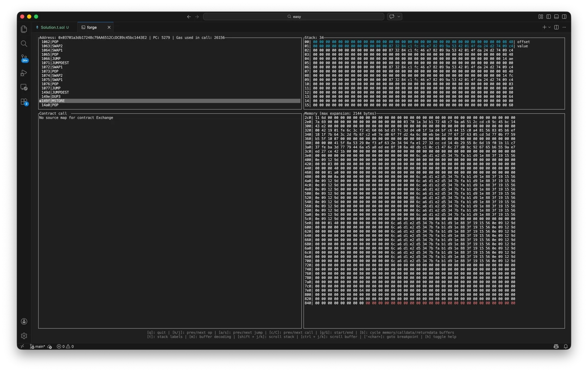Toggle the primary side bar visibility
588x372 pixels.
(548, 17)
